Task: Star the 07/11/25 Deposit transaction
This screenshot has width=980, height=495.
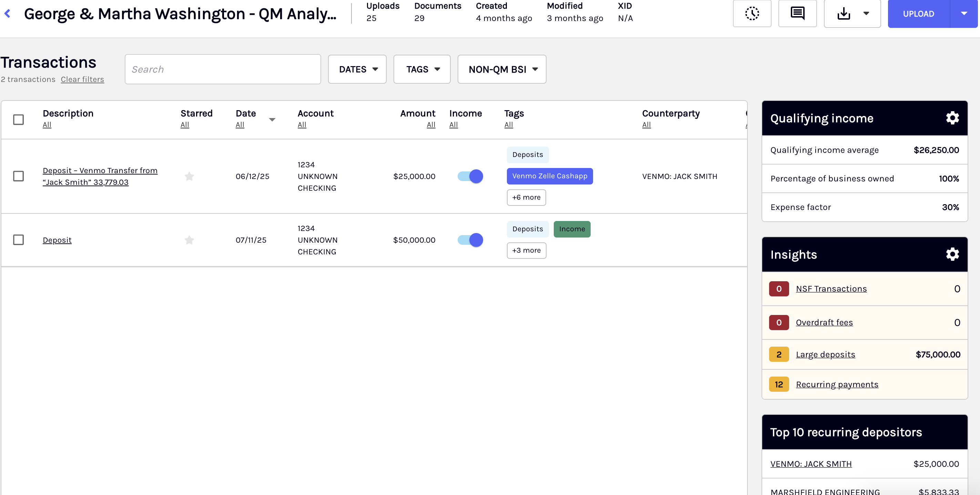Action: coord(189,240)
